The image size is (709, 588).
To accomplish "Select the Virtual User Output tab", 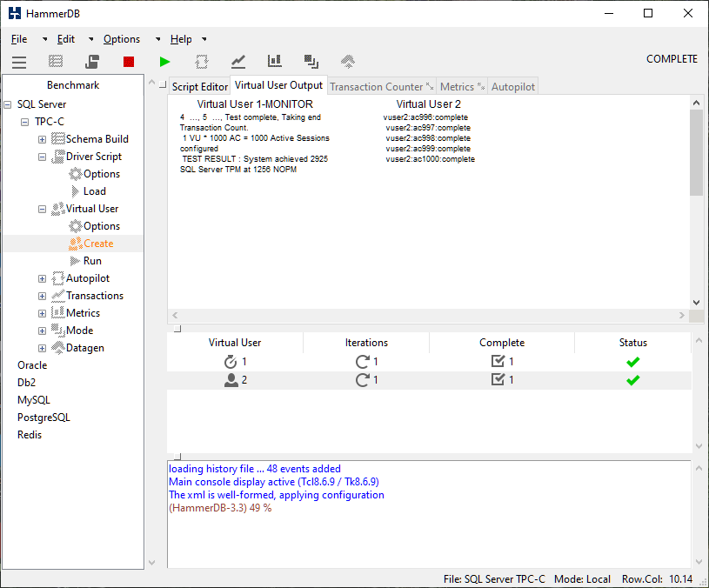I will [x=278, y=85].
